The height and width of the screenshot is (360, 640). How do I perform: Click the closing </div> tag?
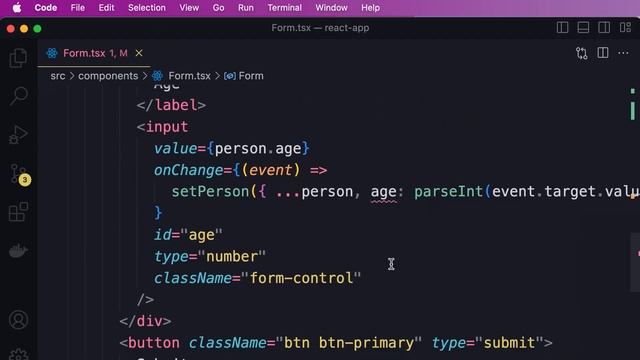coord(145,321)
